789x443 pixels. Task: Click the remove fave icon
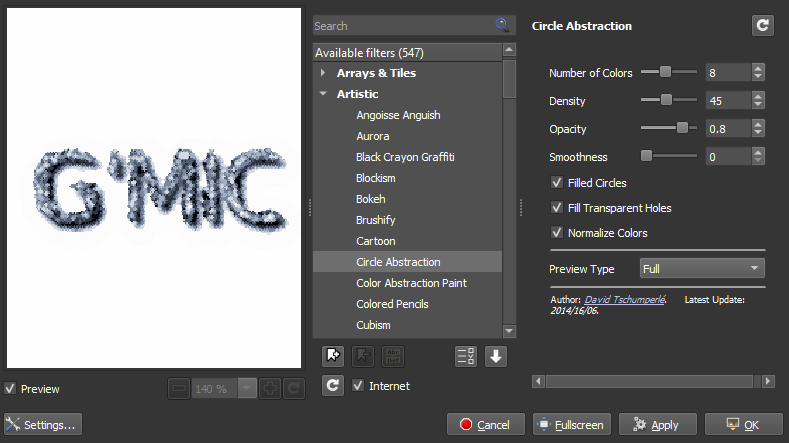(363, 356)
